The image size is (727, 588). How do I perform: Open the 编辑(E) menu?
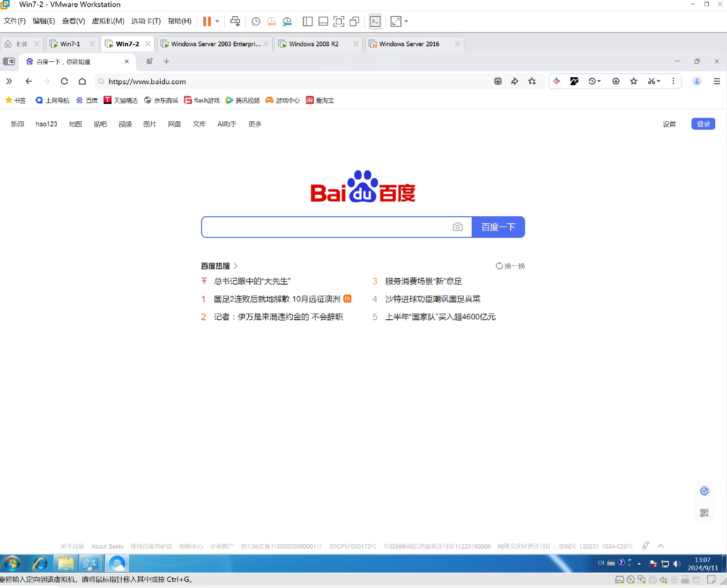[44, 21]
